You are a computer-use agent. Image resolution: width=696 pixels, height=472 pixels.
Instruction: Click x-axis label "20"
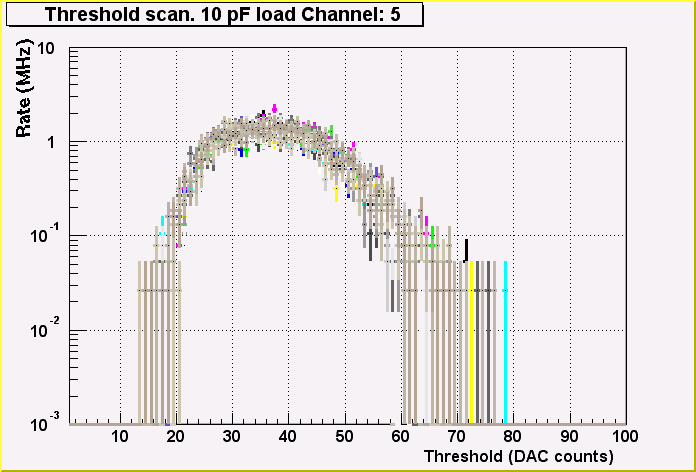pyautogui.click(x=176, y=436)
